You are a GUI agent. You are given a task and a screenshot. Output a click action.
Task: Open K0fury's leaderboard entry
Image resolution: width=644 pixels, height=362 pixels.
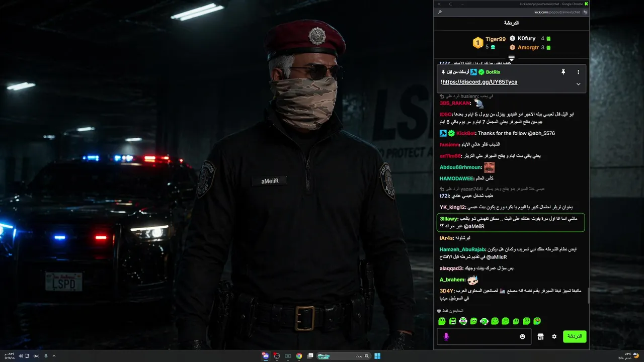tap(527, 39)
